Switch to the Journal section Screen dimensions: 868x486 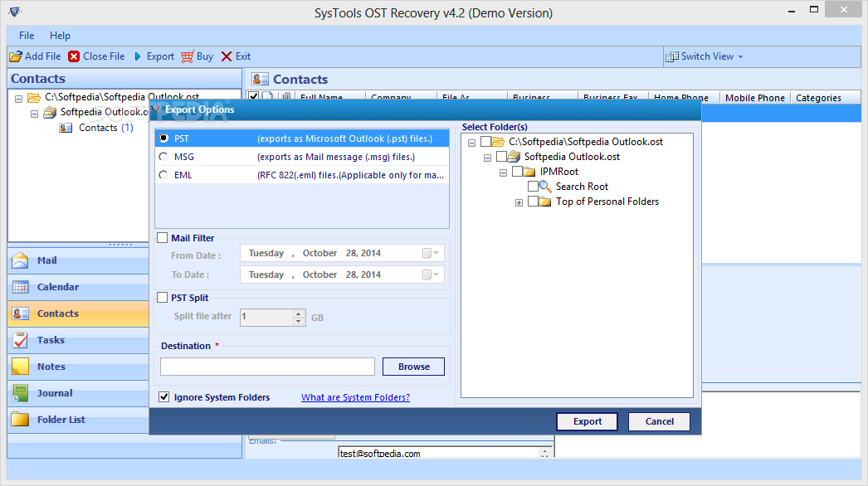[x=78, y=393]
